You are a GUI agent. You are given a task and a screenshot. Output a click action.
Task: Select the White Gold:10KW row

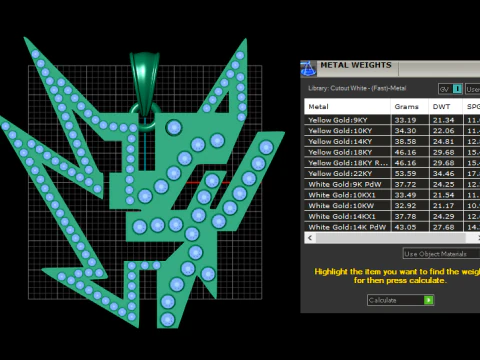point(392,206)
